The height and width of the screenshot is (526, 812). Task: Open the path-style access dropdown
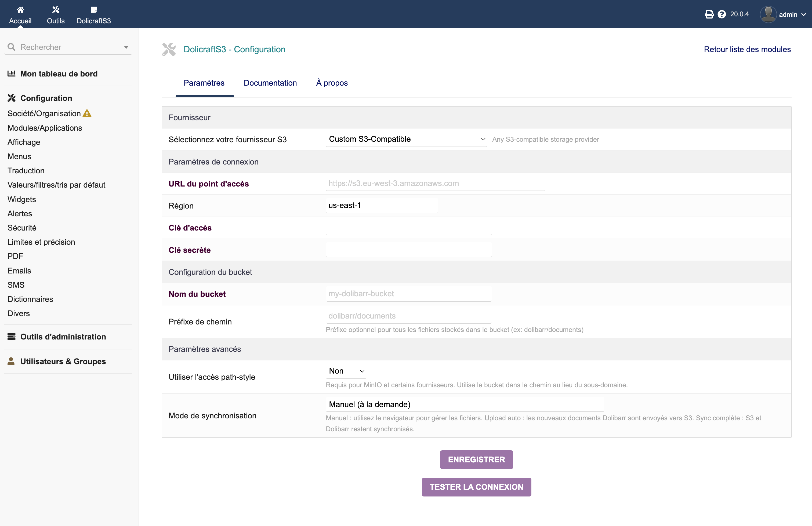click(x=346, y=371)
